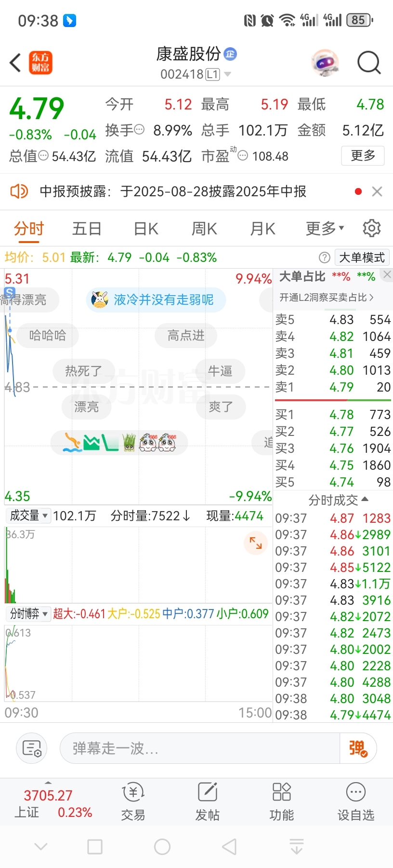Select the 买5 4.74 order row
393x868 pixels.
(333, 482)
